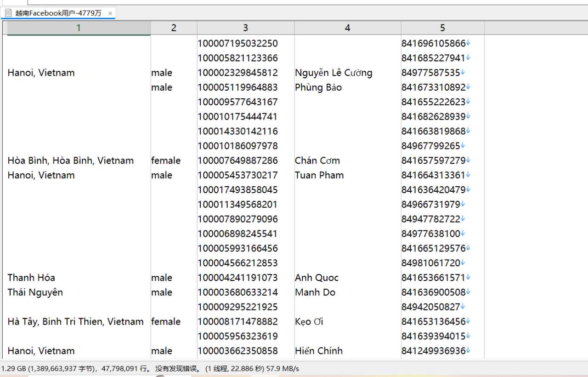Image resolution: width=588 pixels, height=377 pixels.
Task: Click the phone number 84966731979
Action: tap(431, 205)
